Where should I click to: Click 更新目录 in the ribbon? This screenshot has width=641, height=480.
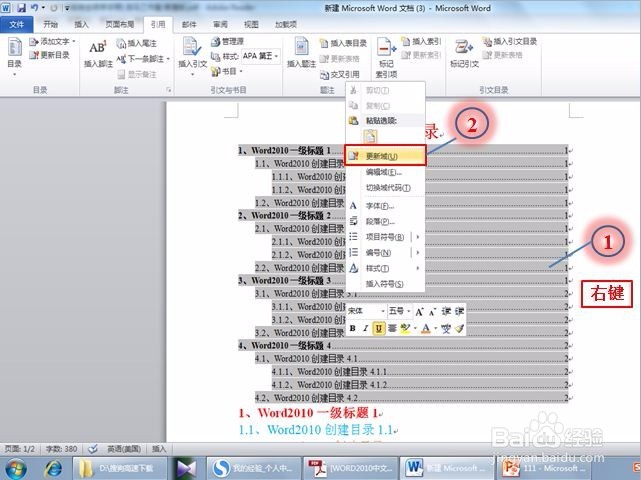pyautogui.click(x=50, y=55)
